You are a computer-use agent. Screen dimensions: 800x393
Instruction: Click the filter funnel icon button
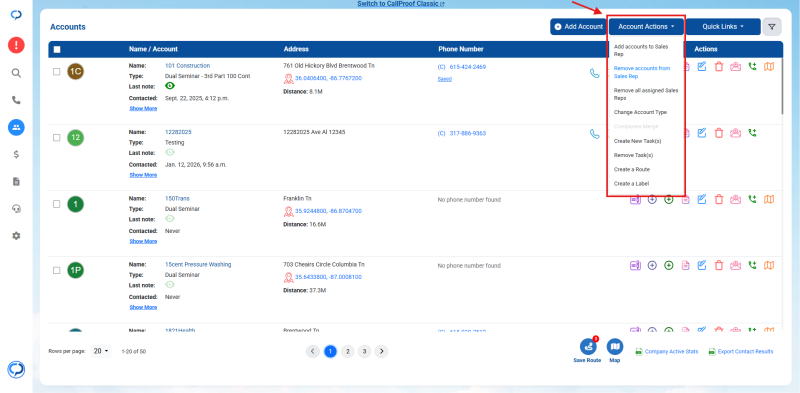click(772, 27)
